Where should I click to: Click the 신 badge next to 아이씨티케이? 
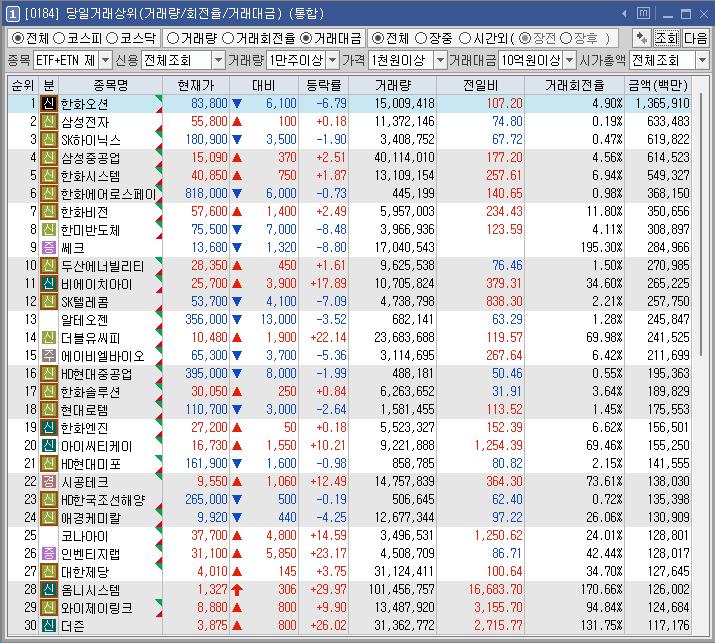pos(48,446)
